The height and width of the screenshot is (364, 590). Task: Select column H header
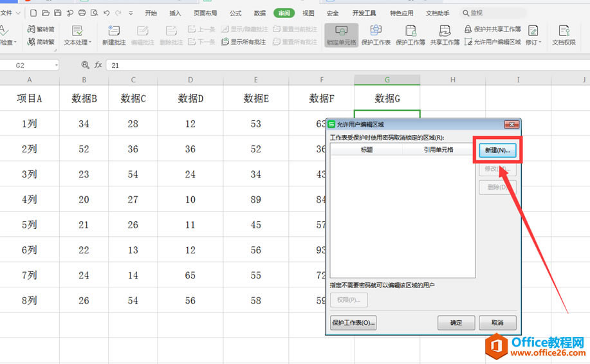[x=453, y=80]
